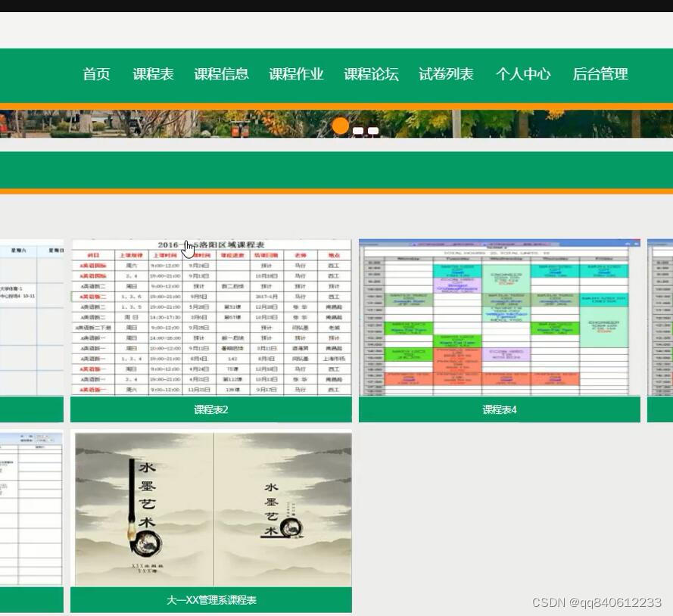Access the 后台管理 admin panel
This screenshot has width=673, height=616.
tap(599, 74)
